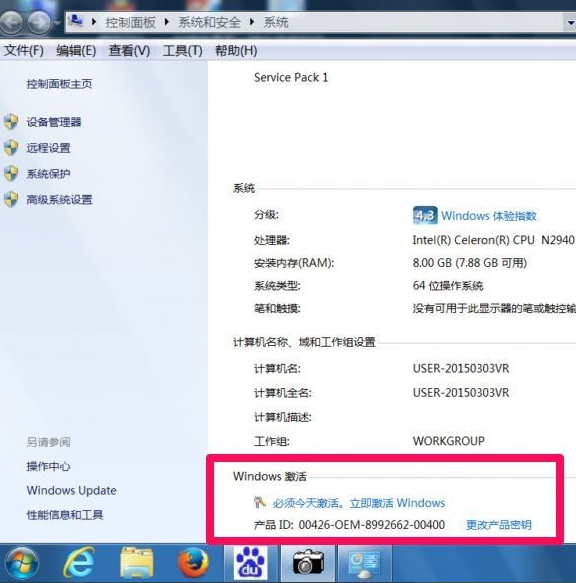This screenshot has height=583, width=576.
Task: Click the Windows Experience Index 4.3 badge
Action: 425,216
